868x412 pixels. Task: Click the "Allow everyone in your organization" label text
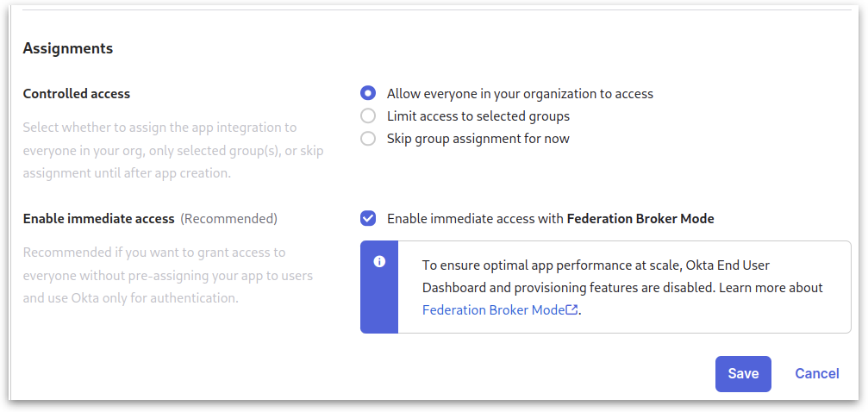pyautogui.click(x=520, y=93)
